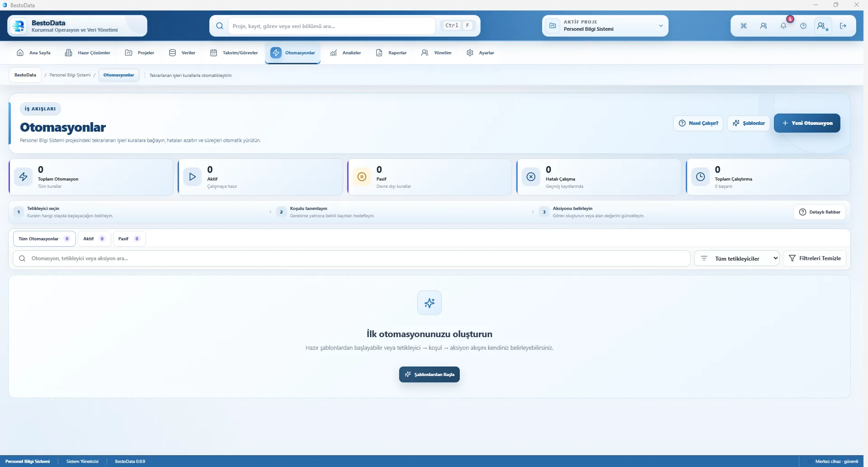Screen dimensions: 868x467
Task: Click the help question mark icon in header
Action: coord(803,26)
